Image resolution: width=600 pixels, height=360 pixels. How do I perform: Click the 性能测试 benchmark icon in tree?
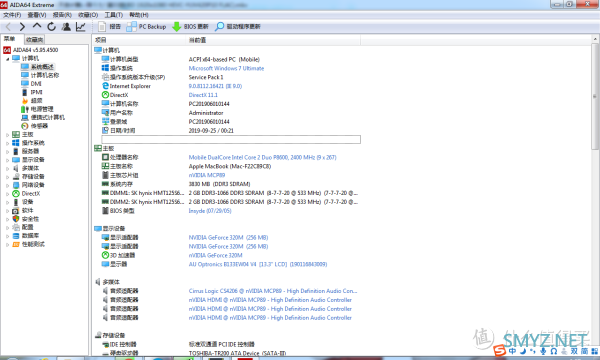(x=16, y=244)
